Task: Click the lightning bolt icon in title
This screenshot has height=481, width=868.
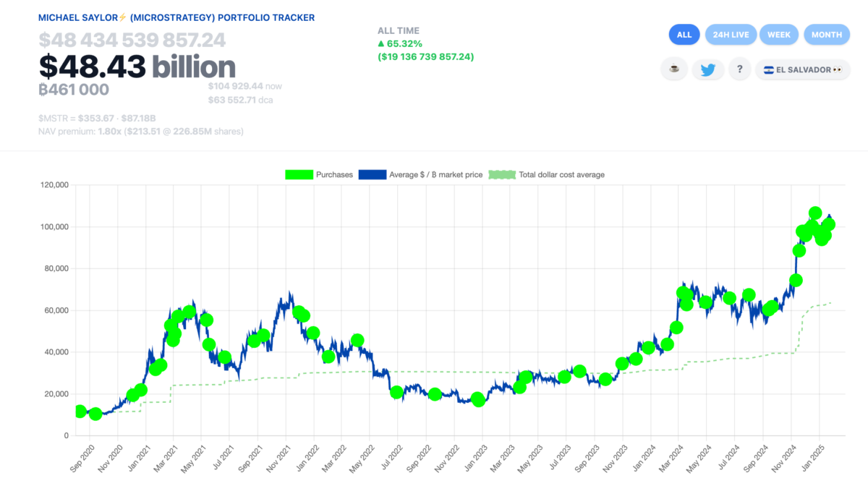Action: pos(122,18)
